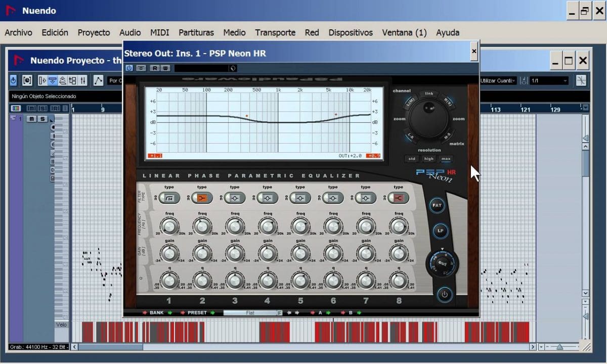Select the R(S) channel button
Viewport: 607px width, 364px height.
click(x=448, y=103)
